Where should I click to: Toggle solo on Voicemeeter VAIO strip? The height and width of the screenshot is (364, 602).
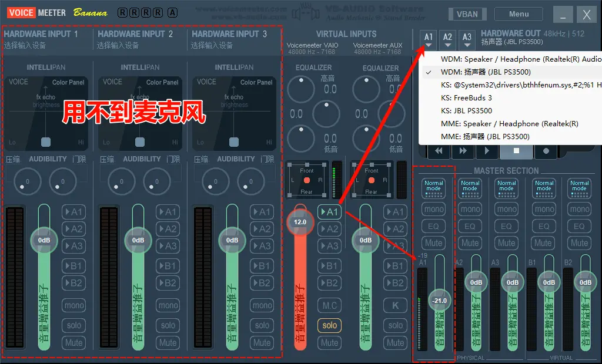click(x=330, y=325)
